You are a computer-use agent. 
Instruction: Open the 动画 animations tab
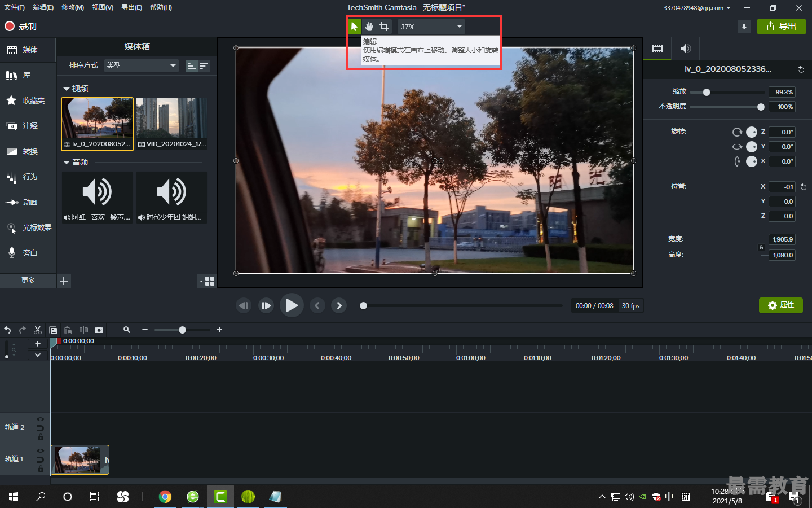click(x=28, y=202)
